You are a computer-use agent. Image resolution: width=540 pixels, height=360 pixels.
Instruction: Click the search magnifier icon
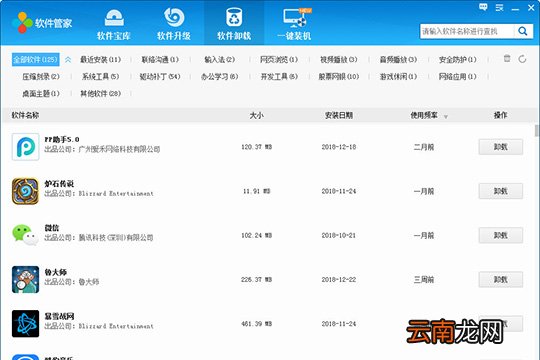point(523,31)
